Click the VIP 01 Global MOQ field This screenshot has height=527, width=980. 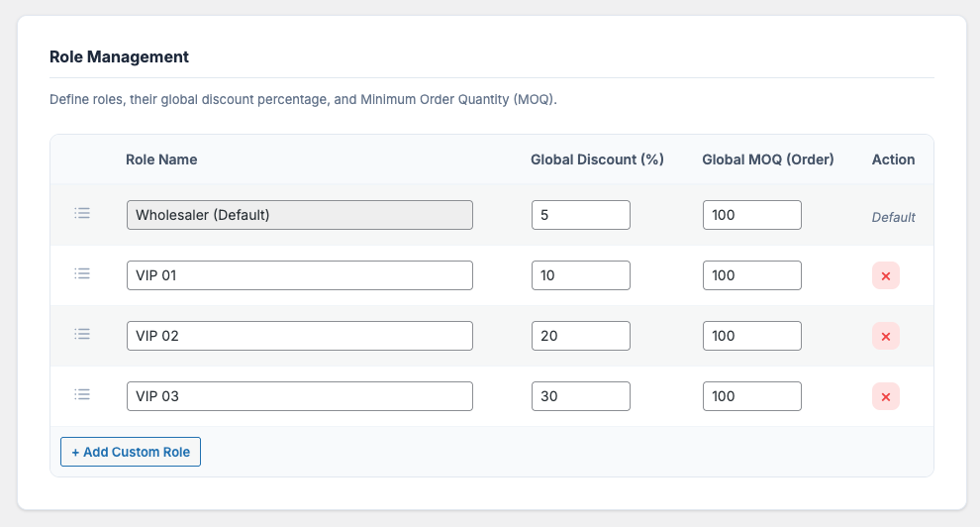click(x=751, y=275)
